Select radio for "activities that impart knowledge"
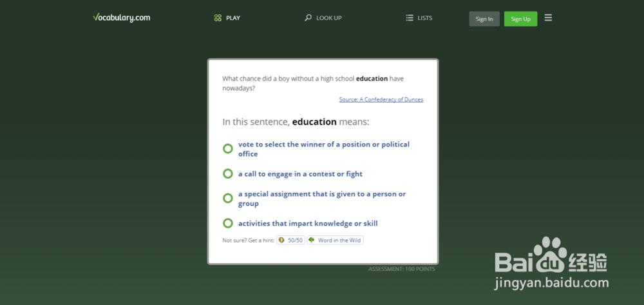The image size is (644, 305). (x=227, y=223)
